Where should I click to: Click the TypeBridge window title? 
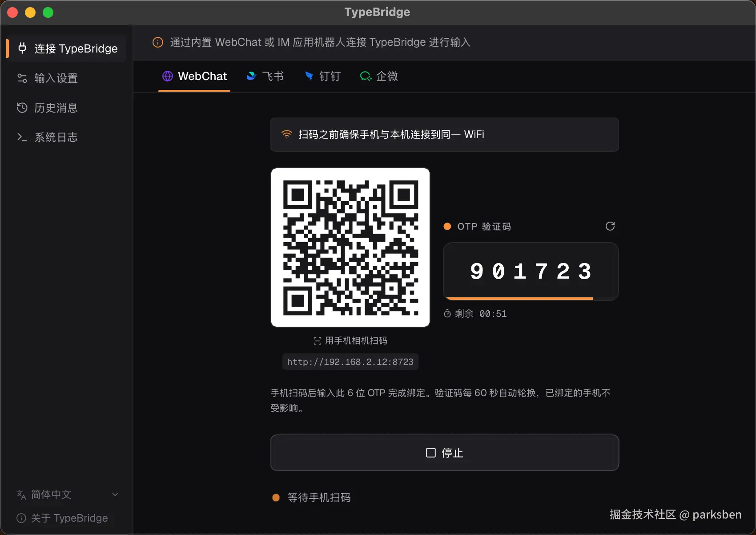tap(378, 12)
